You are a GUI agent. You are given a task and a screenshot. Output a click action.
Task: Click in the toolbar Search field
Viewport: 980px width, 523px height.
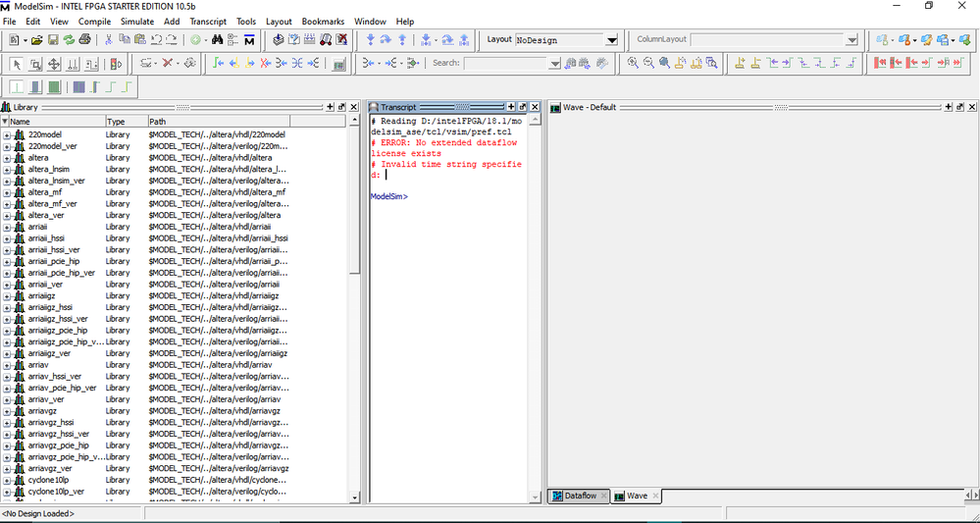click(x=505, y=64)
